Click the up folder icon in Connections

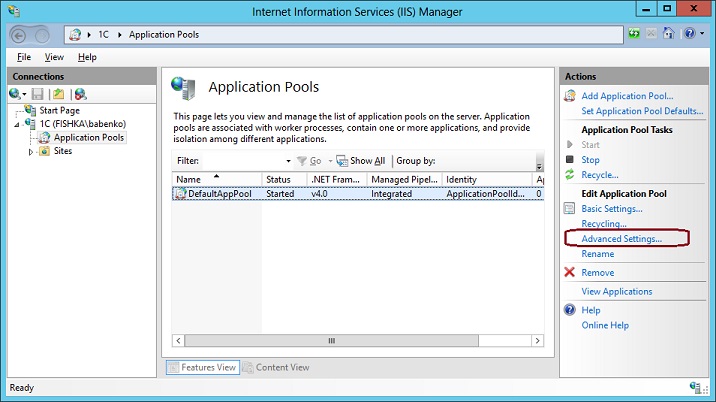(x=58, y=94)
